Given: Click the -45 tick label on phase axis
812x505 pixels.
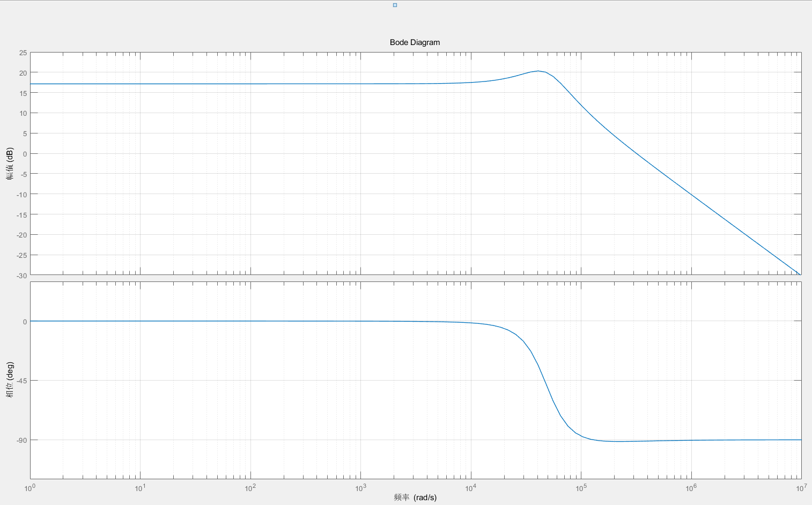Looking at the screenshot, I should (x=21, y=381).
